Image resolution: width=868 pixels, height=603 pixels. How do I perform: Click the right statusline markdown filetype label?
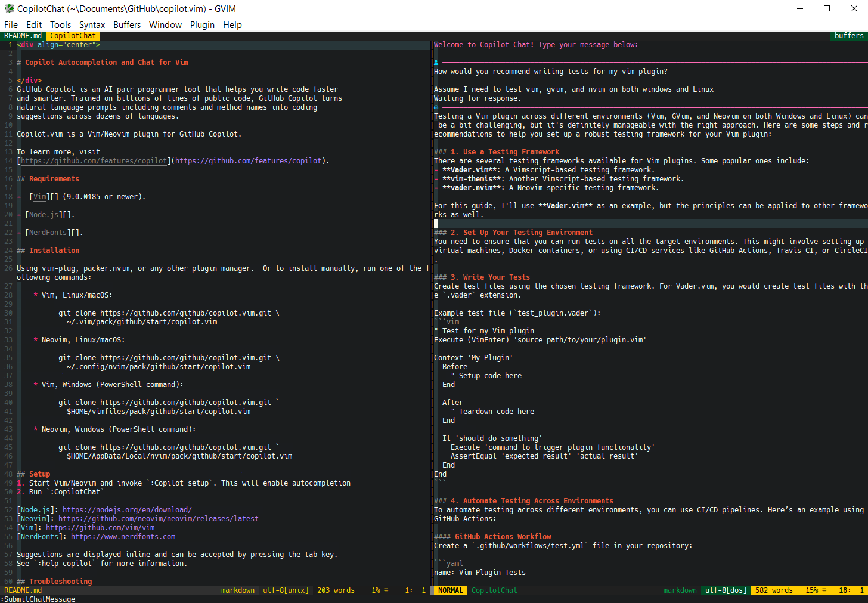coord(680,590)
